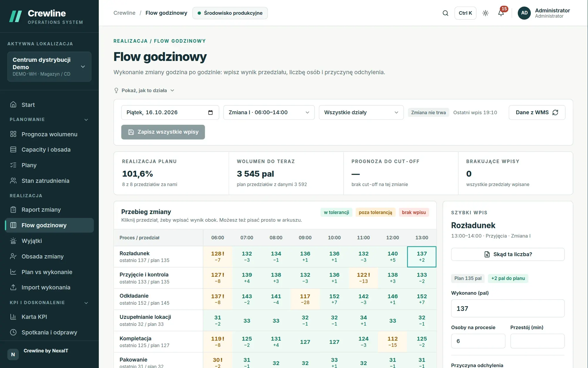Screen dimensions: 588x368
Task: Select Odkładanie 09:00 cell showing 117
Action: click(305, 299)
